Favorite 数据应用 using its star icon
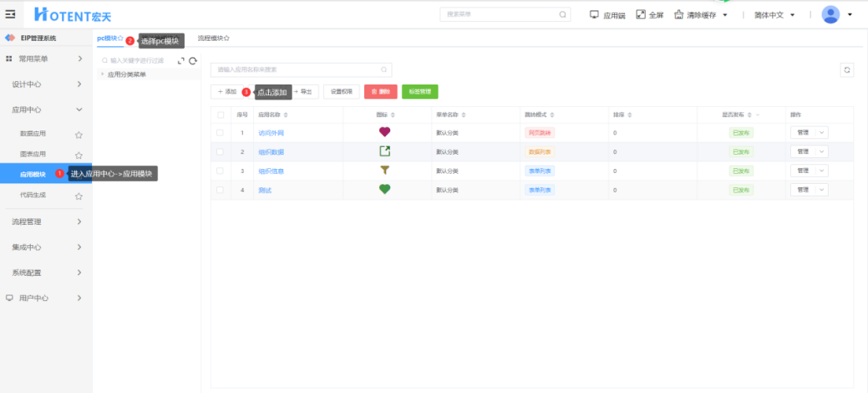 pyautogui.click(x=79, y=134)
